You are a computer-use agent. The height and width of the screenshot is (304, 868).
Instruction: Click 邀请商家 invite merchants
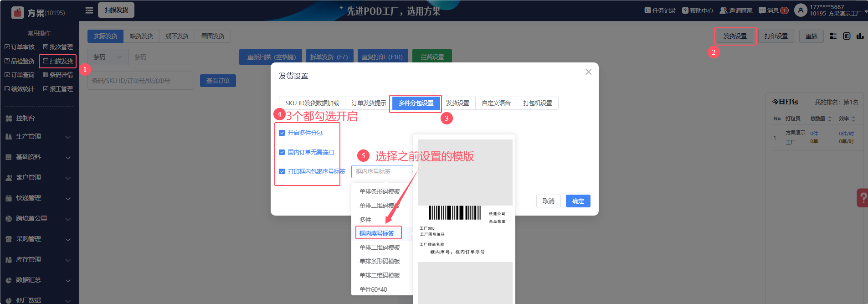click(736, 10)
